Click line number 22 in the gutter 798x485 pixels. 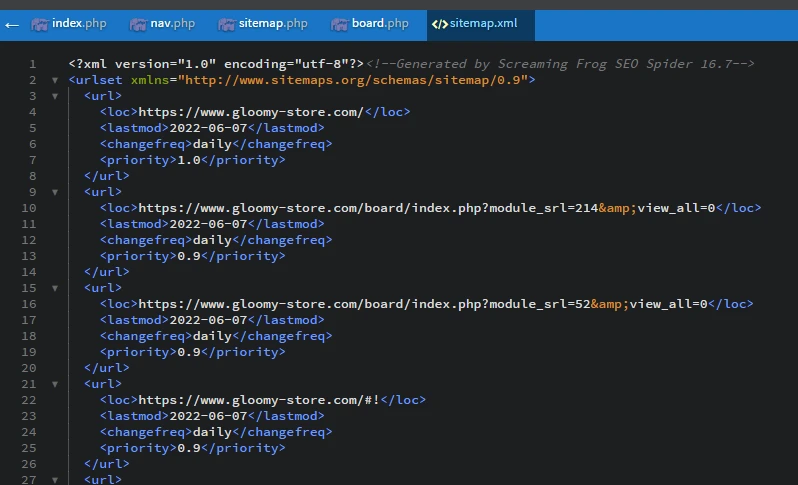[x=28, y=400]
